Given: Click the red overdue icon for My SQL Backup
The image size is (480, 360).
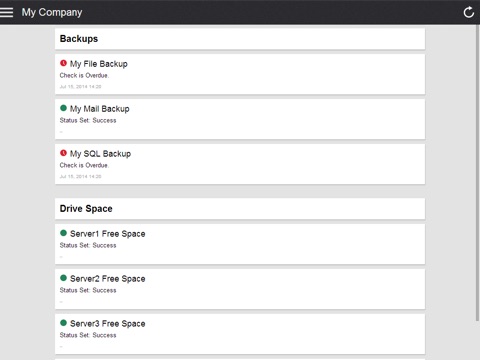Looking at the screenshot, I should point(63,153).
